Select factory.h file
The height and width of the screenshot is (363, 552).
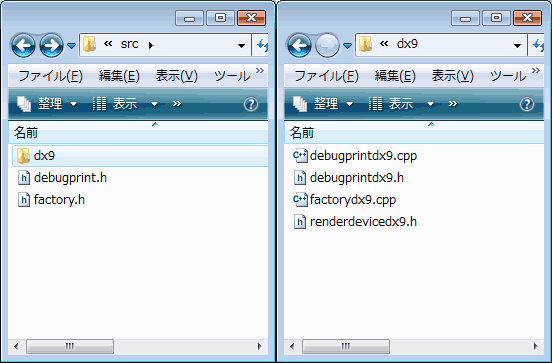pos(51,200)
